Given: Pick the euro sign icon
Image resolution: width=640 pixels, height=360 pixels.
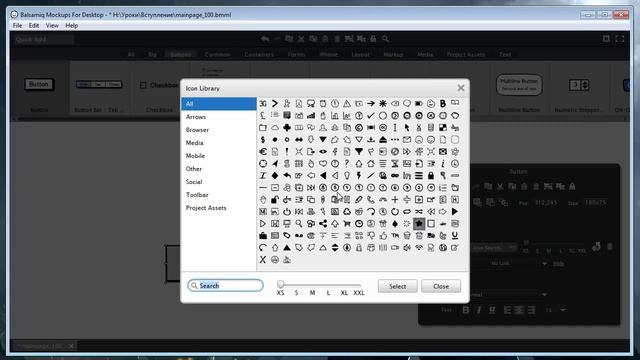Looking at the screenshot, I should tap(263, 152).
